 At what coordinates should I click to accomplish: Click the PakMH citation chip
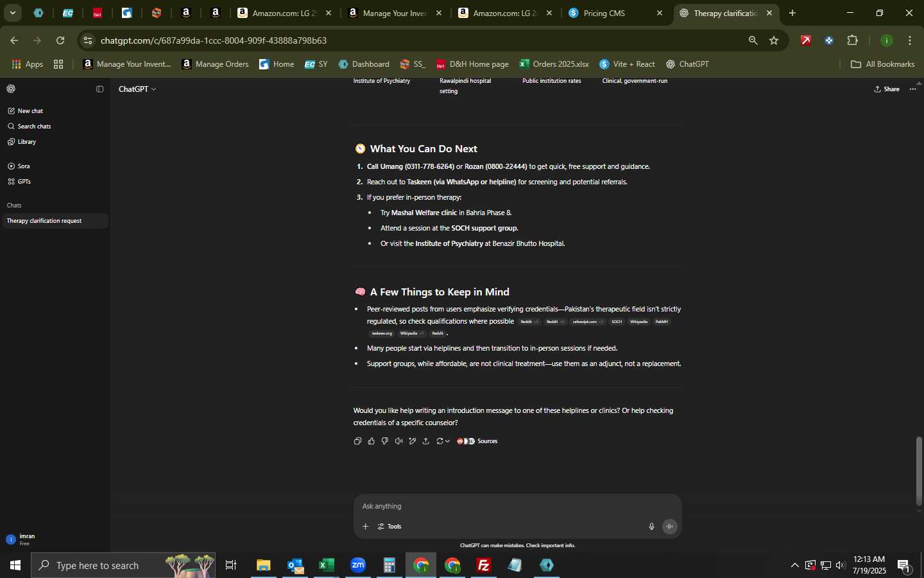[x=662, y=322]
